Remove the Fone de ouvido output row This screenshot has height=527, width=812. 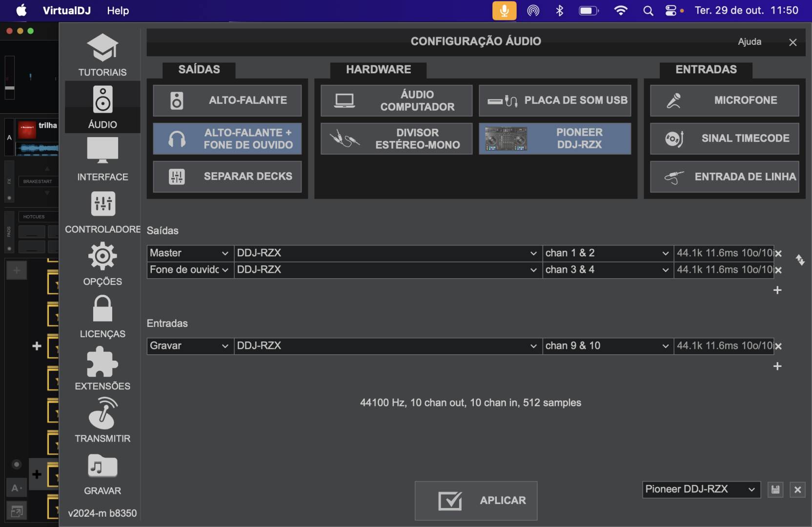click(x=779, y=270)
